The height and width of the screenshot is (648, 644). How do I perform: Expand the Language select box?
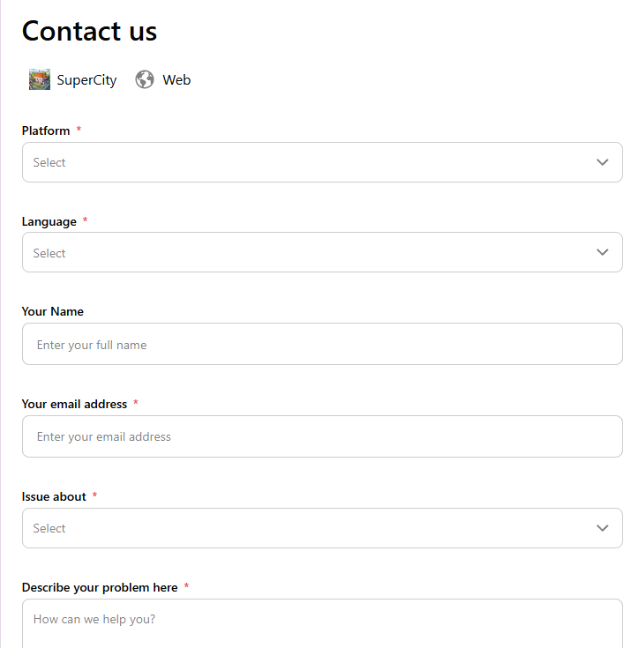click(x=309, y=253)
